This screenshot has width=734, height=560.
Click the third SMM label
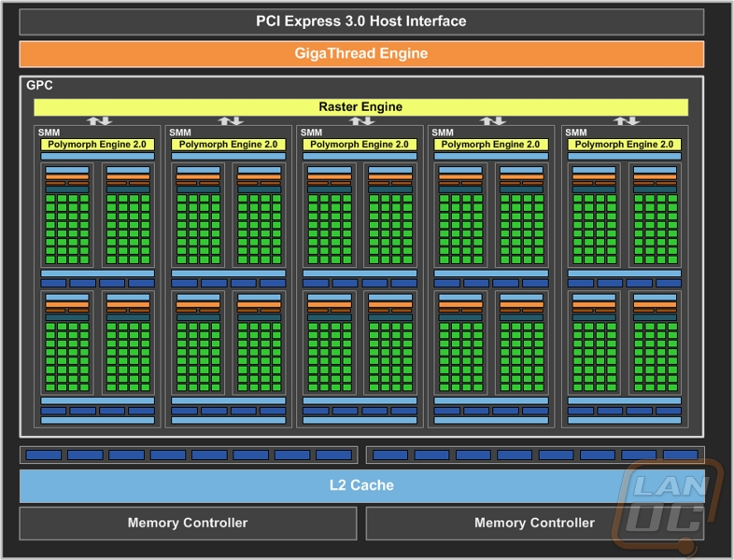(311, 133)
